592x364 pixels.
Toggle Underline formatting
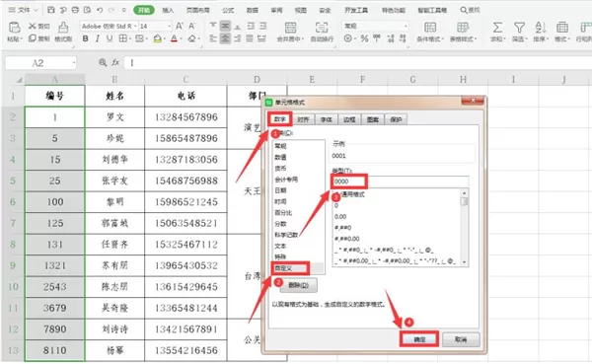tap(110, 38)
